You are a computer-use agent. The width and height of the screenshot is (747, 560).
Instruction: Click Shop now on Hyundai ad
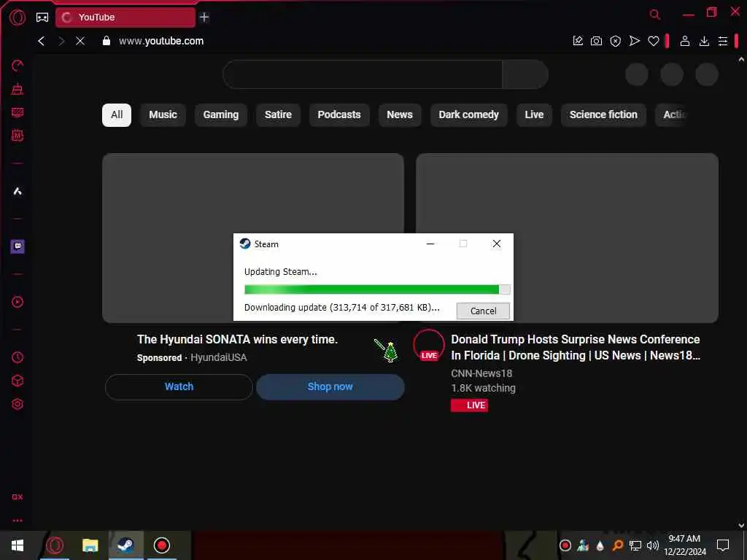point(330,386)
